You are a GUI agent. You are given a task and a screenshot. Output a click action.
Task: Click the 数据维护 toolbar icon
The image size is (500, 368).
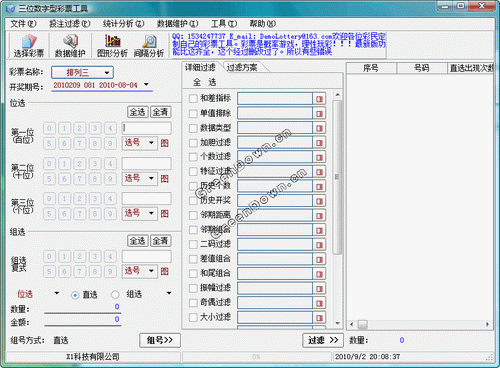point(70,46)
